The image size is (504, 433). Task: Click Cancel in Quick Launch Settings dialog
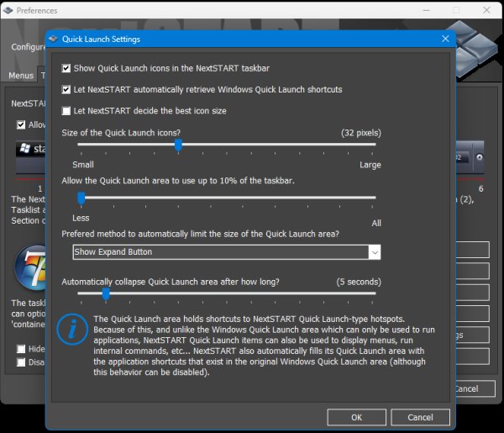[420, 417]
